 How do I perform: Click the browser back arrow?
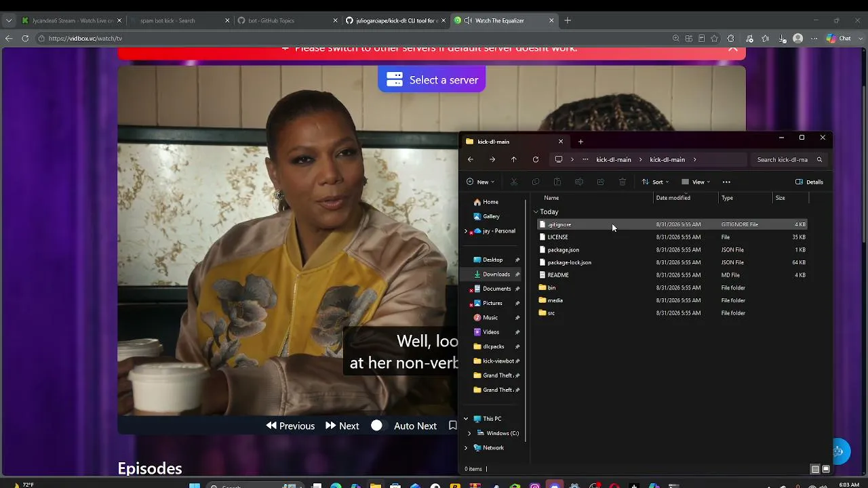(9, 39)
